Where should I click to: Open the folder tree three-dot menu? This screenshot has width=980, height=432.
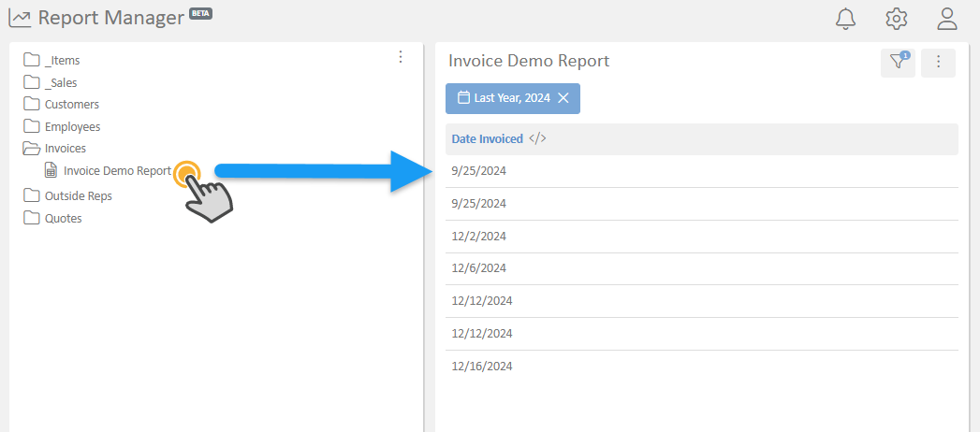tap(401, 57)
